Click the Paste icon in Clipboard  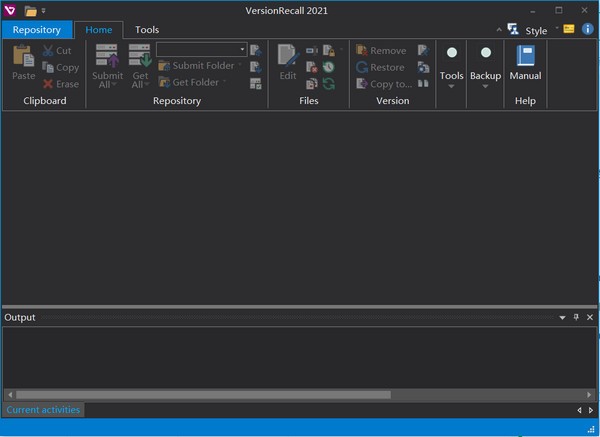(23, 57)
